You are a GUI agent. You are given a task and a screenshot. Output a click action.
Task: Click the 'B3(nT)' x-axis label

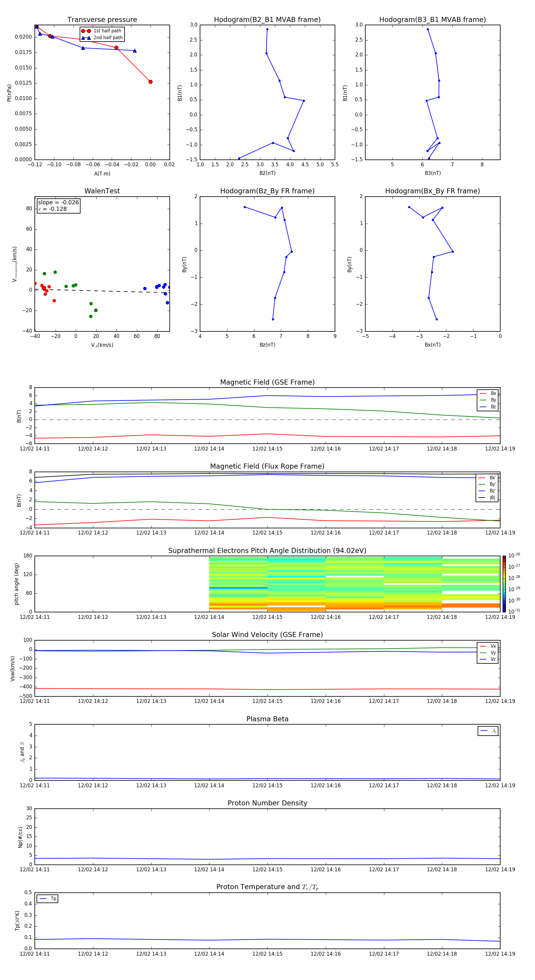pyautogui.click(x=432, y=173)
